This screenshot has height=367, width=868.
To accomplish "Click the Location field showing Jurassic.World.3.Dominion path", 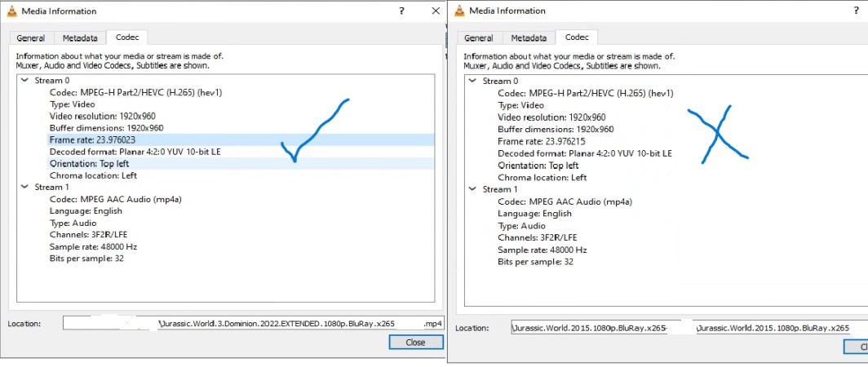I will tap(253, 323).
